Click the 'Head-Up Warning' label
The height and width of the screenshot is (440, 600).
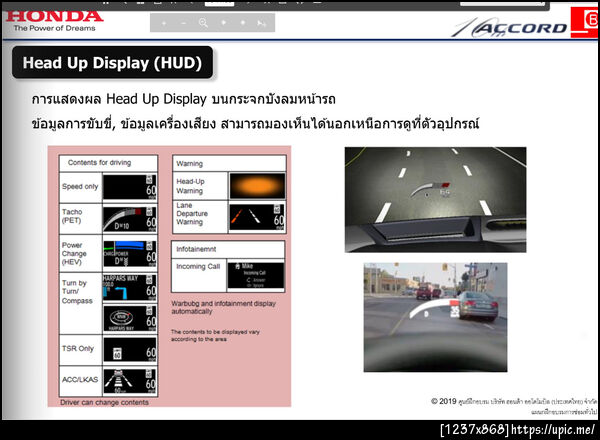191,186
